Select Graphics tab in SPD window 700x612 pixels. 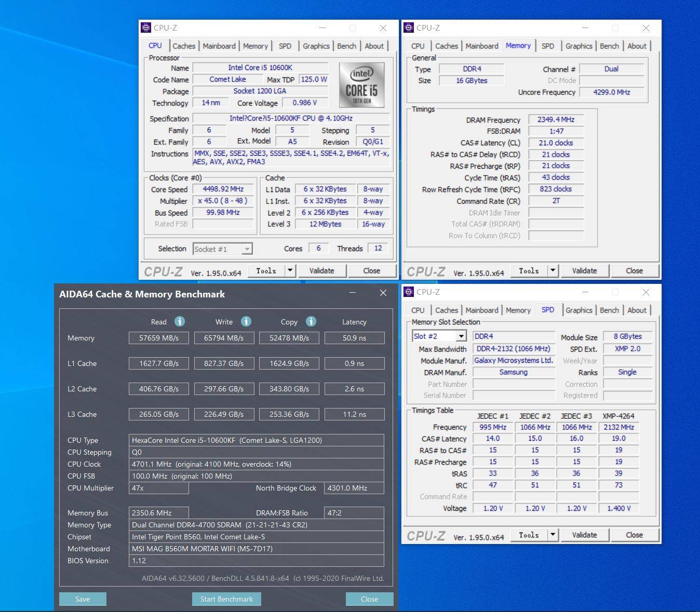pos(579,310)
